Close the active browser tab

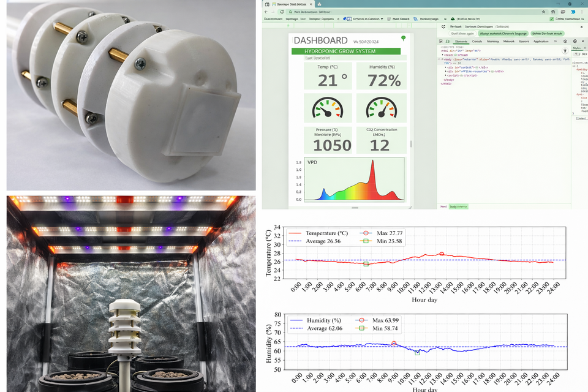tap(311, 4)
